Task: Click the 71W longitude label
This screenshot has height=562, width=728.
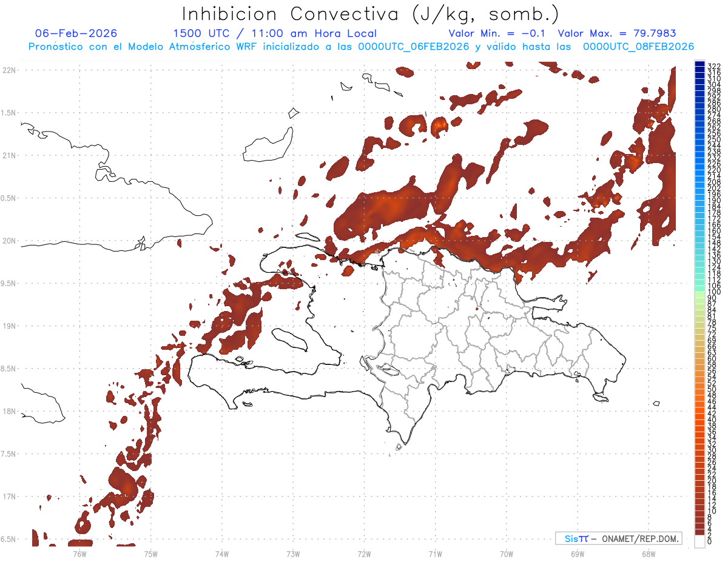Action: [435, 554]
